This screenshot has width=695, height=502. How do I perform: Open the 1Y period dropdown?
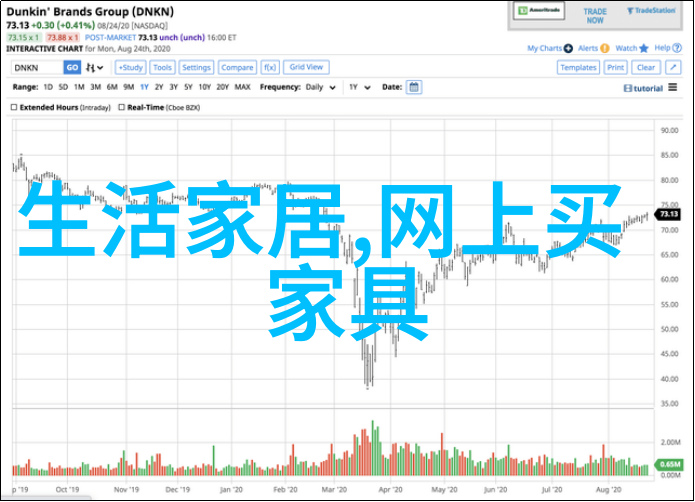click(x=359, y=87)
